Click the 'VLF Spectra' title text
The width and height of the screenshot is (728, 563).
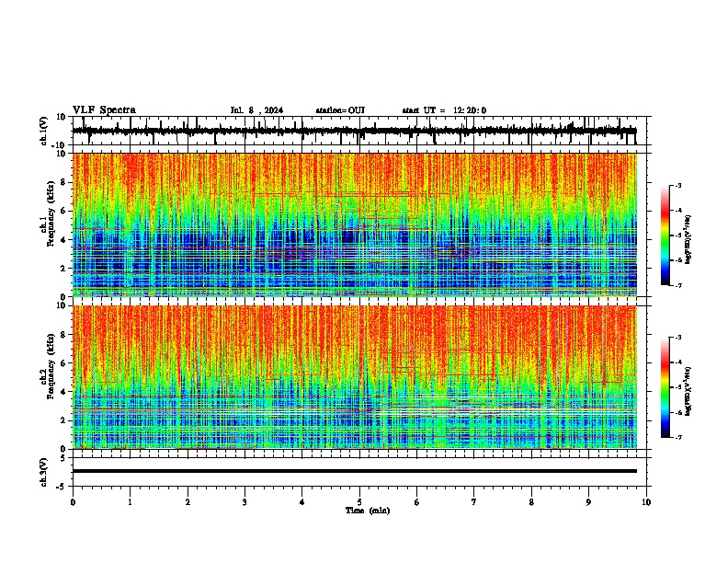[104, 110]
